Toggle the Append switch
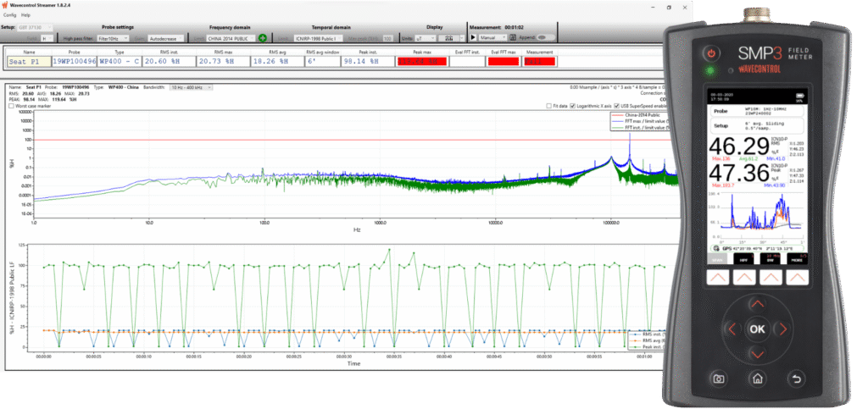Screen dimensions: 868x409 546,38
